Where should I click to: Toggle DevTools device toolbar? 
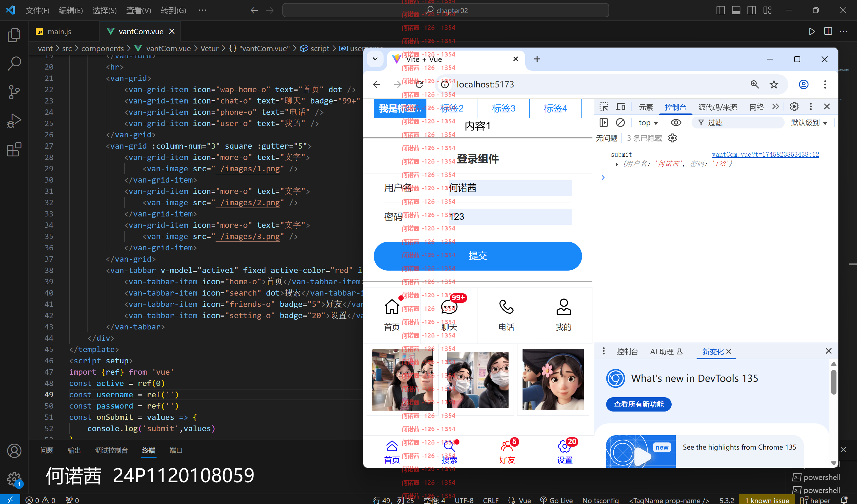[621, 107]
